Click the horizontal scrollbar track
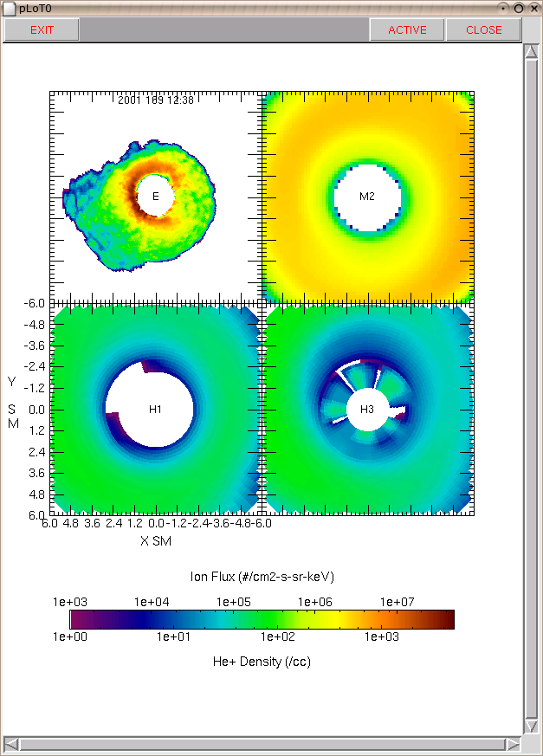 [262, 744]
